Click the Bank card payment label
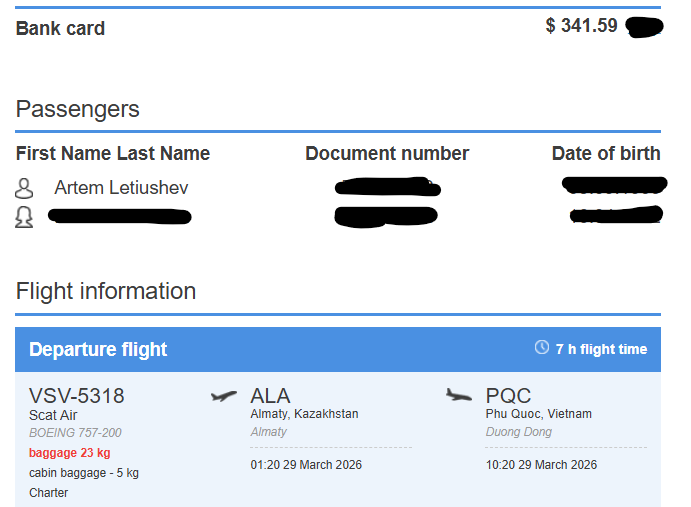The height and width of the screenshot is (507, 691). tap(60, 29)
